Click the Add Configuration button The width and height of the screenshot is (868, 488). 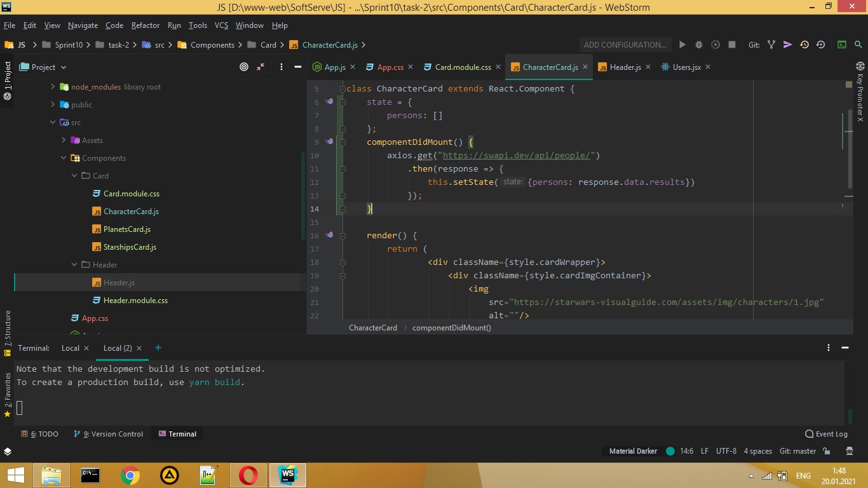click(x=625, y=45)
